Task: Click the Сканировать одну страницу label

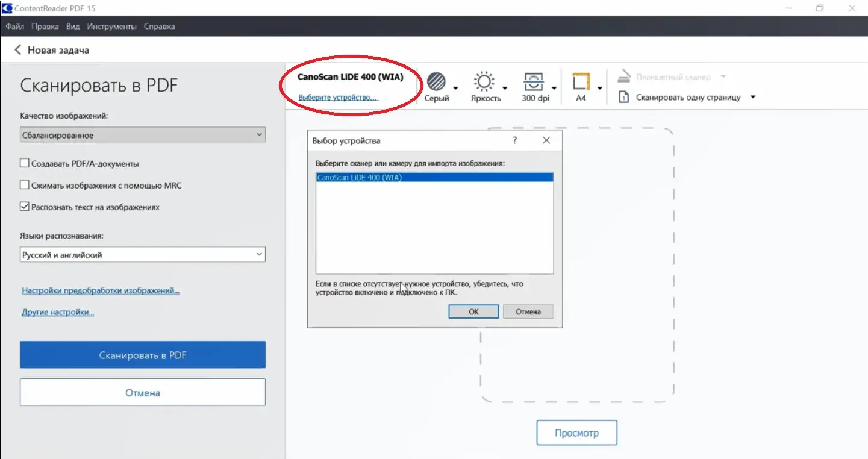Action: [688, 97]
